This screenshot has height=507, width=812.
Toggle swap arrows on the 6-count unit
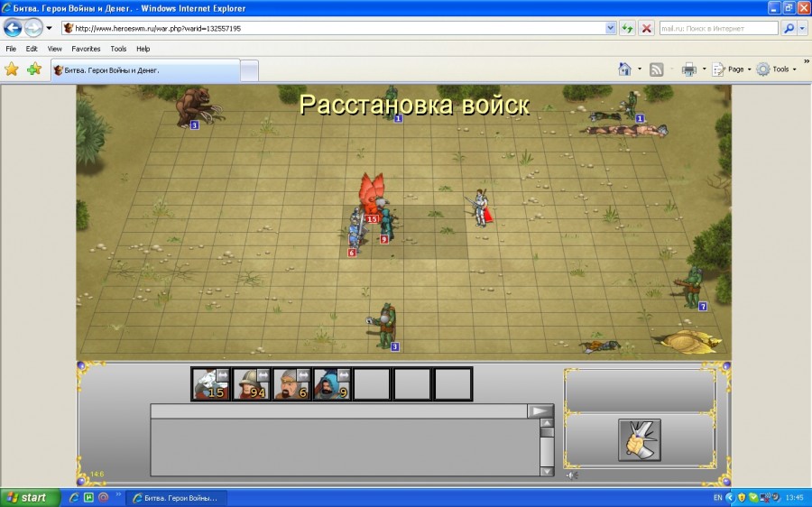(x=303, y=375)
